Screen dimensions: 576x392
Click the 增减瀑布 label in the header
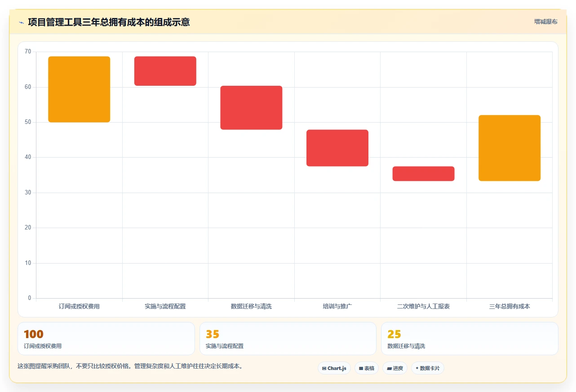click(x=545, y=22)
